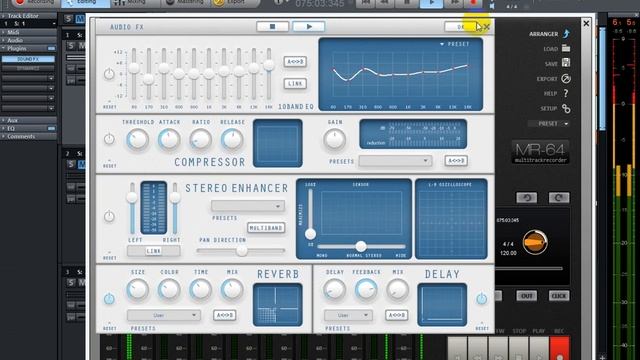640x360 pixels.
Task: Click the Arranger arrow icon
Action: pyautogui.click(x=566, y=33)
